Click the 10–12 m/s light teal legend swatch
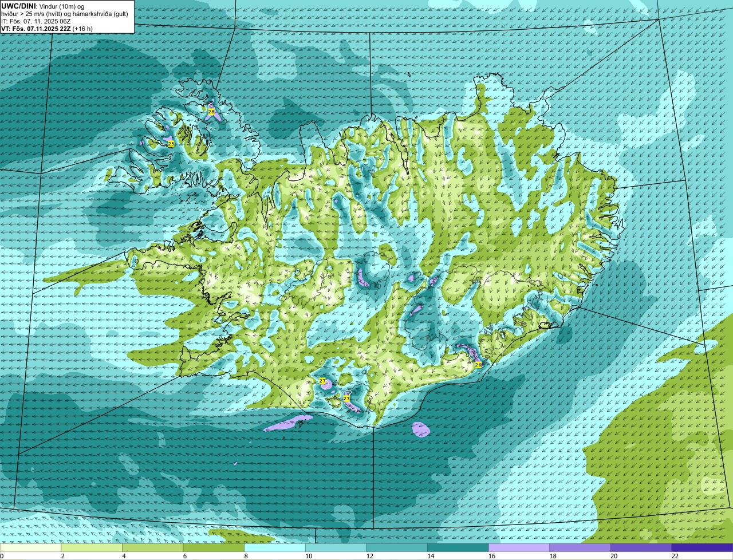The width and height of the screenshot is (733, 560). point(336,547)
